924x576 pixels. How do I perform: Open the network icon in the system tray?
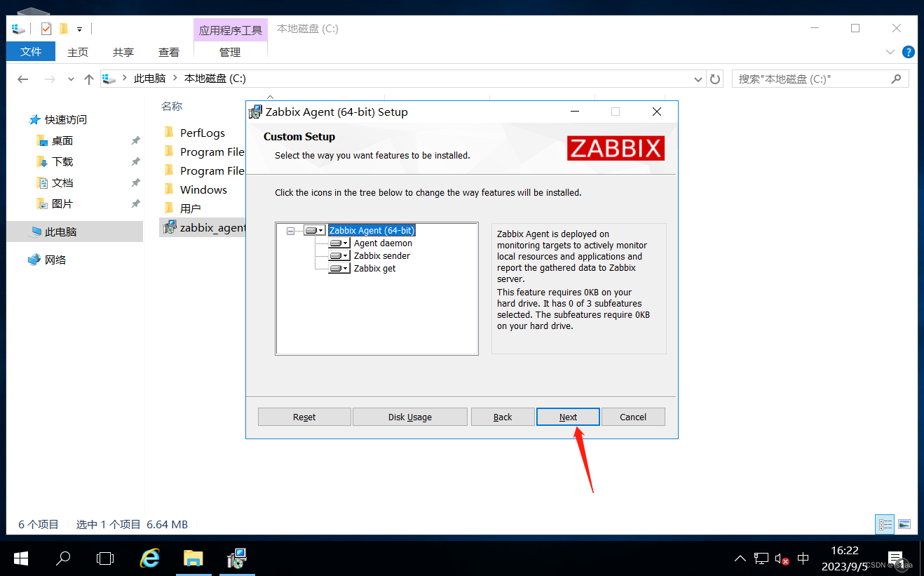coord(761,559)
